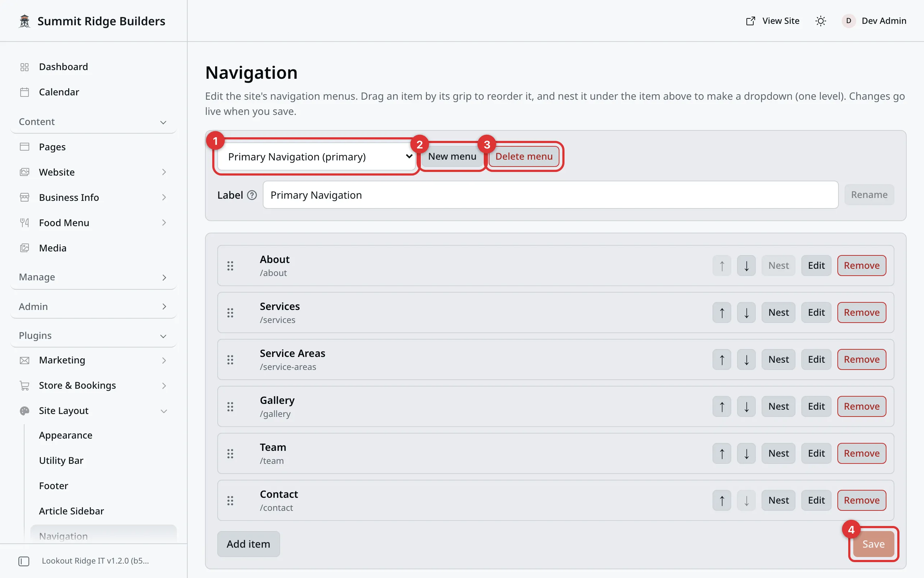Open the Primary Navigation menu selector
The image size is (924, 578).
316,157
